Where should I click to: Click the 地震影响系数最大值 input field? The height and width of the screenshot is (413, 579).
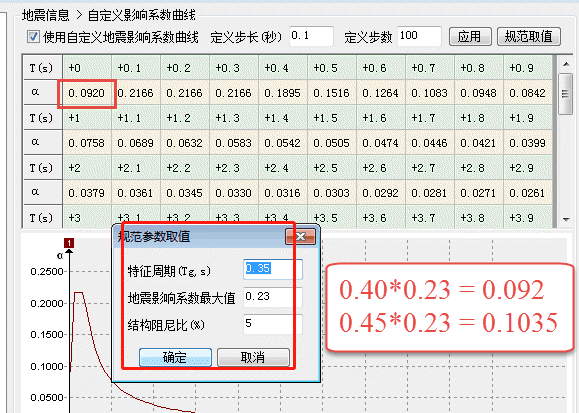[x=273, y=297]
